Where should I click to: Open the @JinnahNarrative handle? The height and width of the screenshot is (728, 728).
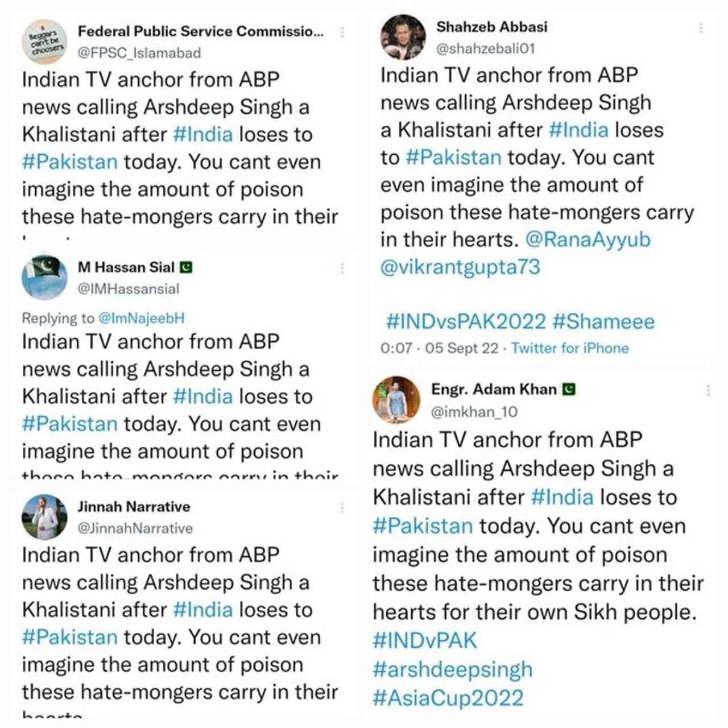click(x=135, y=528)
